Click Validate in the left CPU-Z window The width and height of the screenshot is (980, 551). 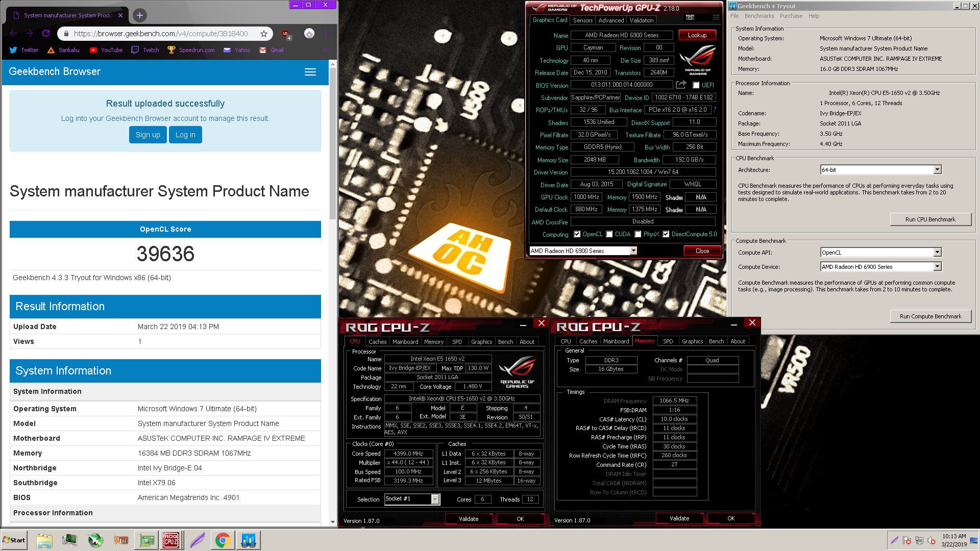469,519
